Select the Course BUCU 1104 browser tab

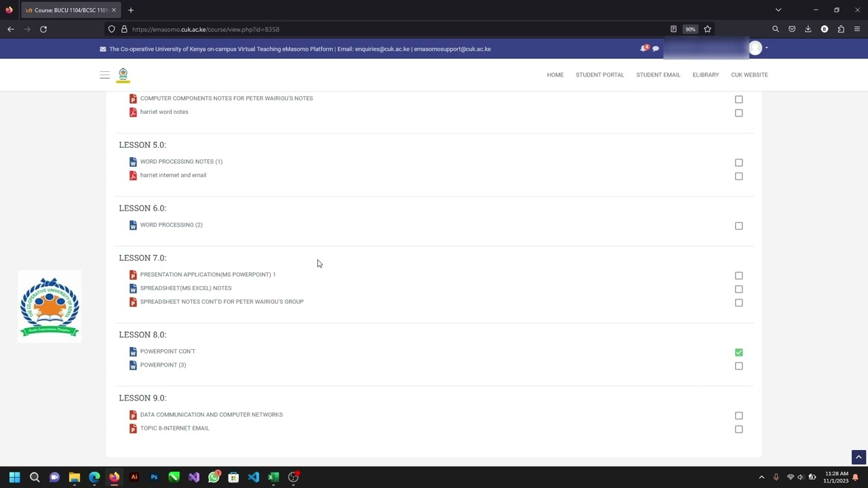71,10
